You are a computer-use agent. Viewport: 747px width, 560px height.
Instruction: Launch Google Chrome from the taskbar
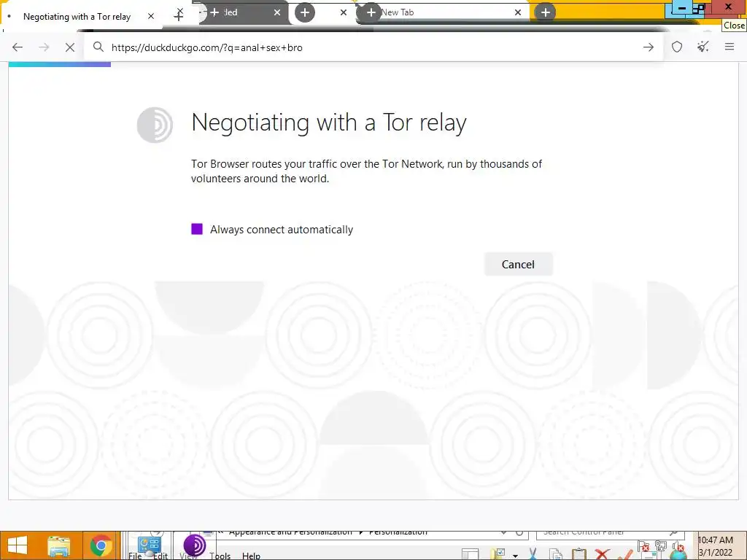[100, 545]
